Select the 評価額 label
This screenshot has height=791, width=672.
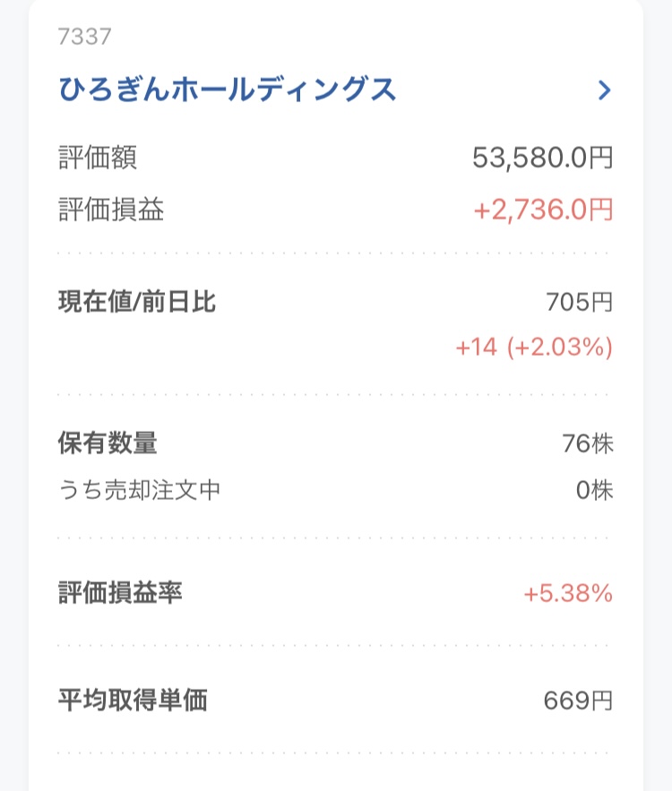(98, 158)
